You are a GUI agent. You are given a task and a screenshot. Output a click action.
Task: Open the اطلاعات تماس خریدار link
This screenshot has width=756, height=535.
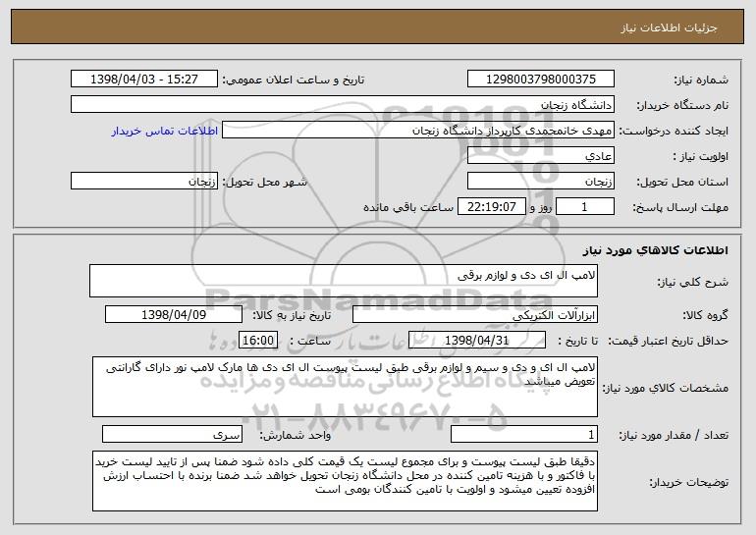click(x=164, y=131)
